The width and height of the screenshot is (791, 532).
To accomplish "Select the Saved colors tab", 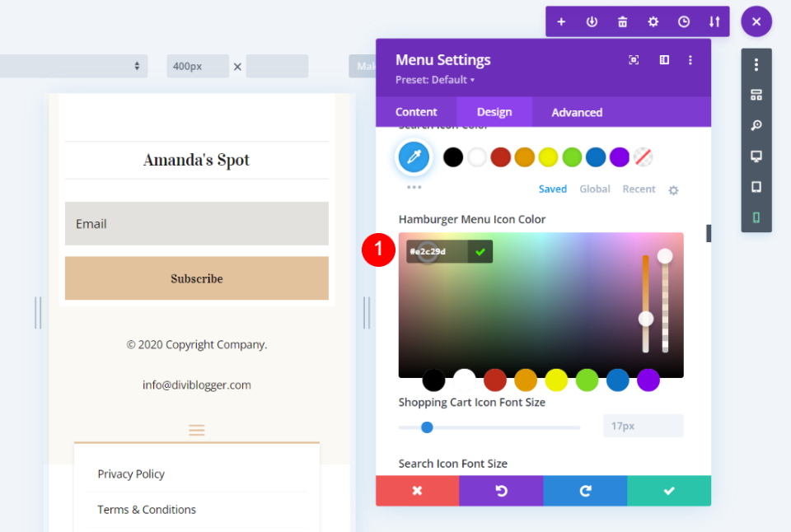I will click(552, 189).
